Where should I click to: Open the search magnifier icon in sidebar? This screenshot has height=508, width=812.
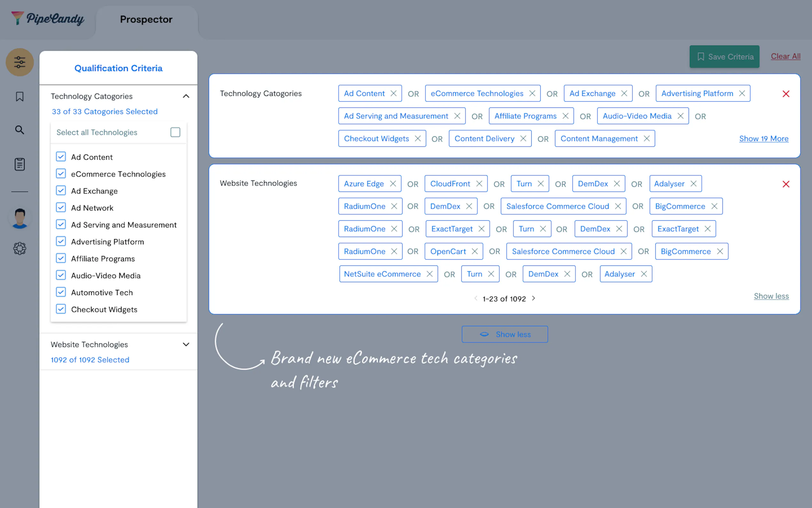click(x=20, y=130)
